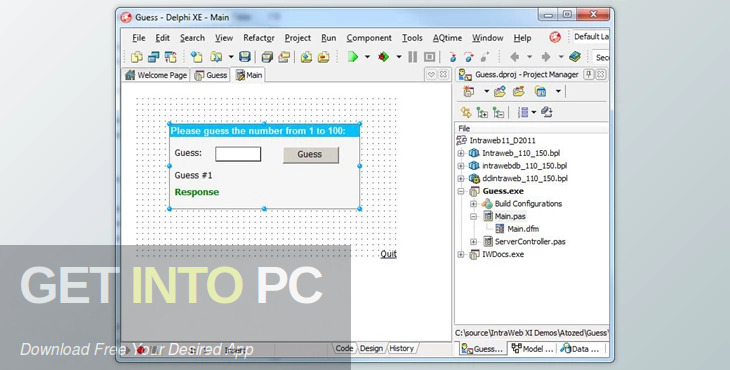
Task: Click the Open file toolbar icon
Action: pos(216,57)
